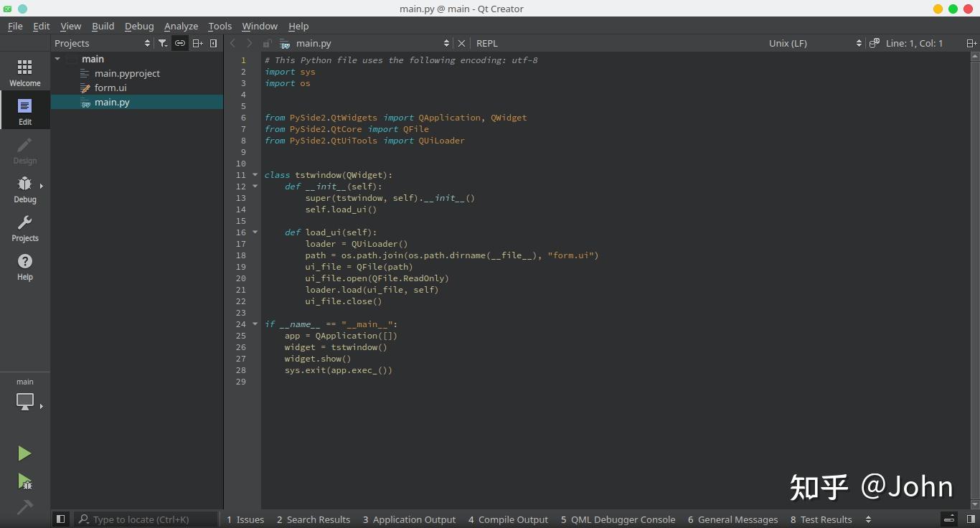The height and width of the screenshot is (528, 980).
Task: Toggle the left sidebar visibility button
Action: 61,519
